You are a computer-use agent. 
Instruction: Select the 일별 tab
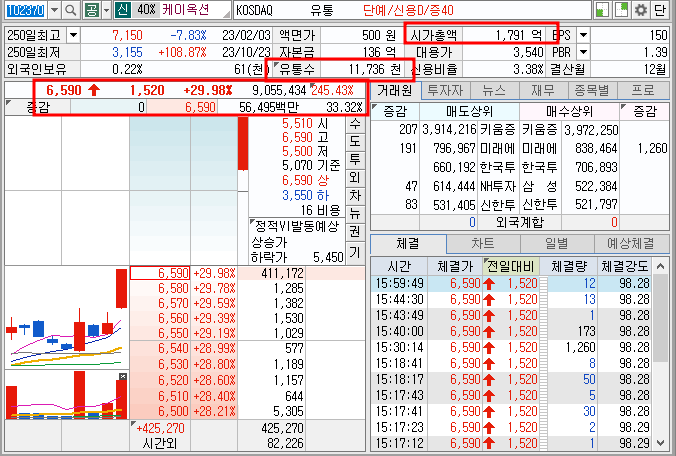(x=557, y=244)
